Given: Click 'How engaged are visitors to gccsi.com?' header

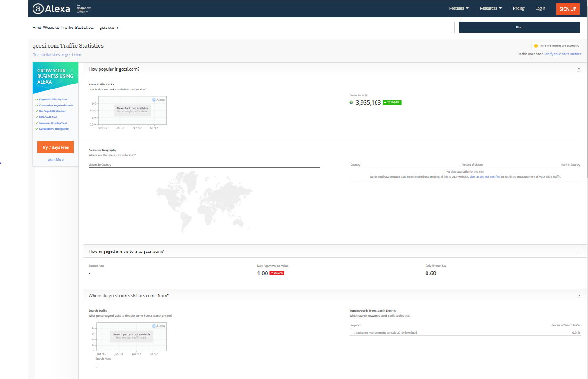Looking at the screenshot, I should point(126,251).
